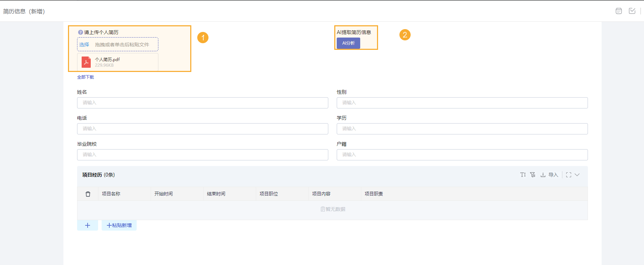Click the 导入 import button
The height and width of the screenshot is (265, 644).
click(x=549, y=175)
